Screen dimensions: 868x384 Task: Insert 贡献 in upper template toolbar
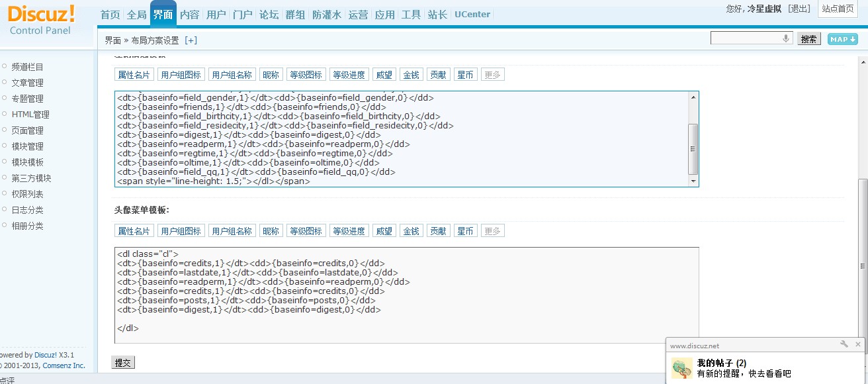pos(438,75)
